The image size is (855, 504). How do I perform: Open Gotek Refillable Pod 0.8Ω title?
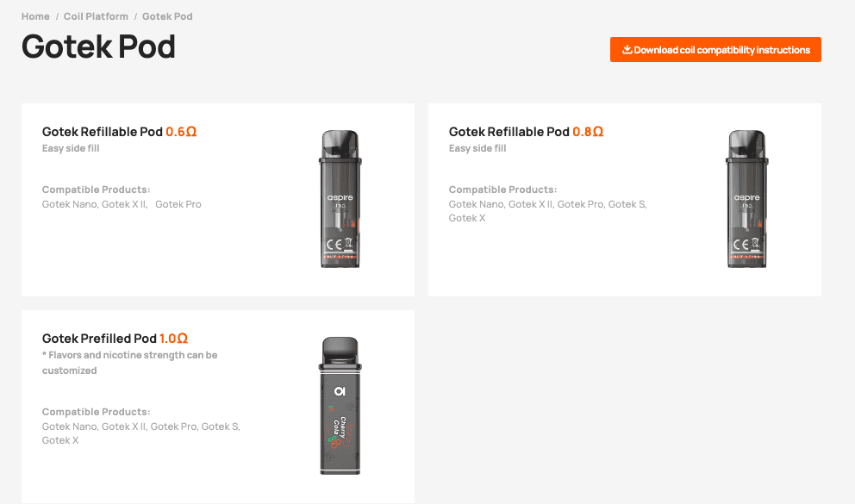coord(527,132)
